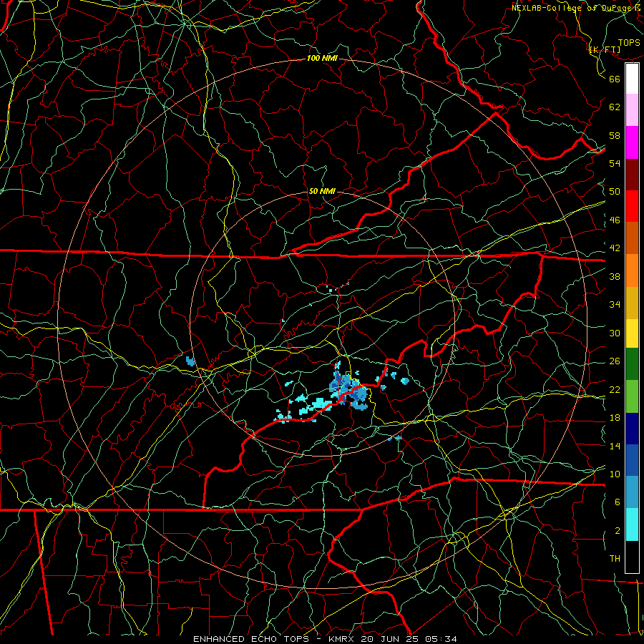This screenshot has height=644, width=644.
Task: Pick the dark green legend band
Action: click(x=632, y=364)
